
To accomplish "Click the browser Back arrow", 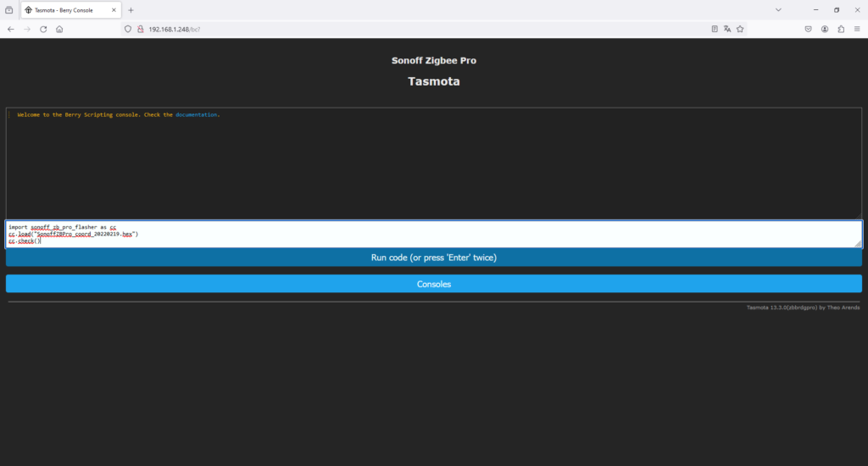I will point(11,30).
